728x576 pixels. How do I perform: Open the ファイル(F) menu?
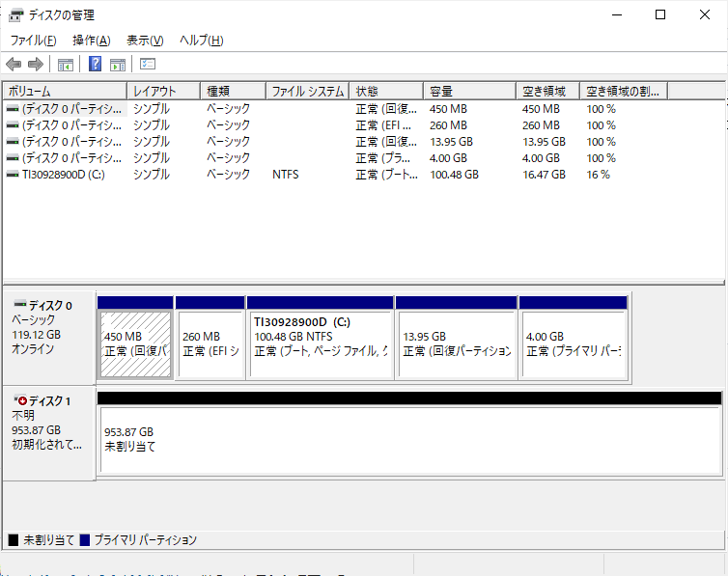pos(33,41)
